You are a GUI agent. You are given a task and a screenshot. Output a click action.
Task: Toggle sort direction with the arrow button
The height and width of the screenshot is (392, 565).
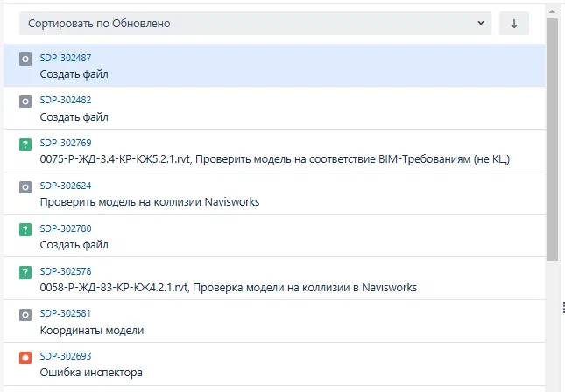pos(514,24)
